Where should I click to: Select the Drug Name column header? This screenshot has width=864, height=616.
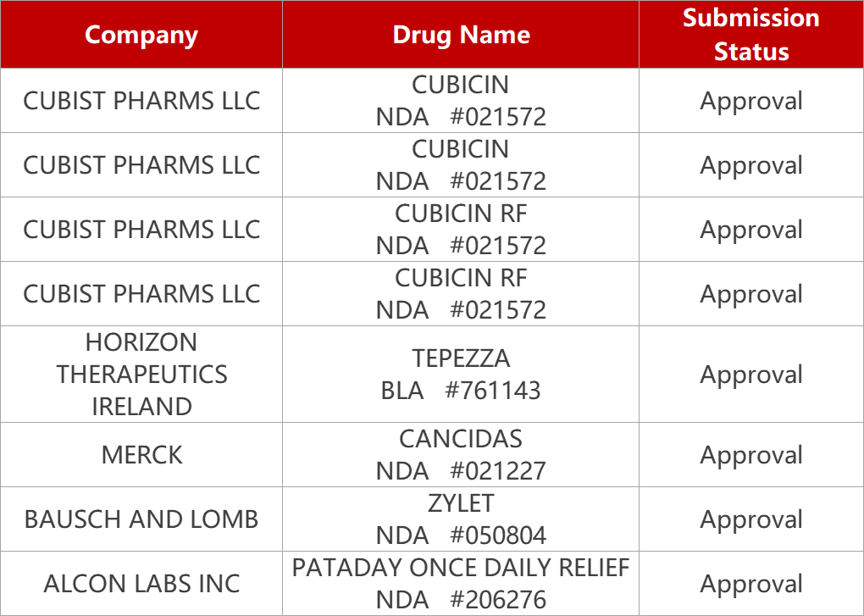tap(461, 35)
